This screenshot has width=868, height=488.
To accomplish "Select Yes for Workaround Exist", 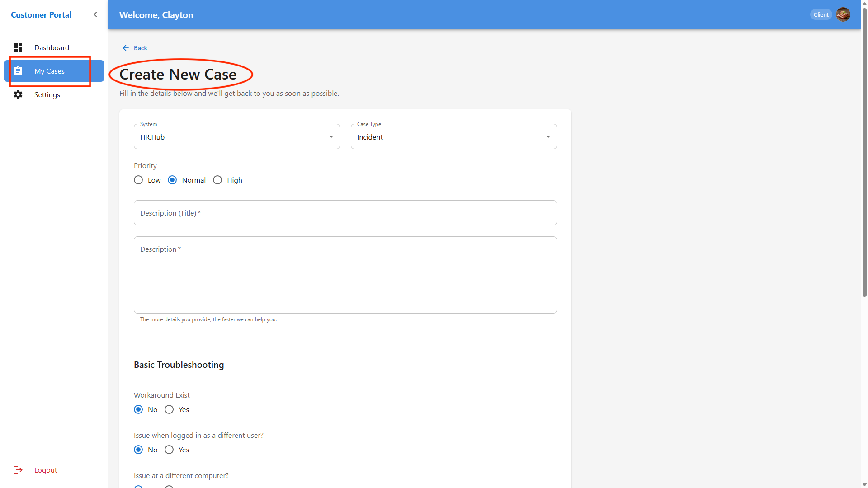I will click(169, 409).
